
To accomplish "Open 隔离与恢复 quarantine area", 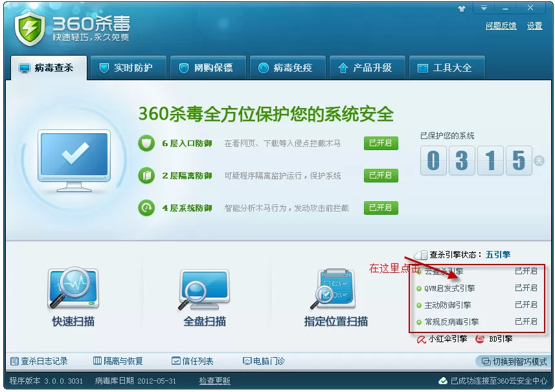I will (119, 361).
